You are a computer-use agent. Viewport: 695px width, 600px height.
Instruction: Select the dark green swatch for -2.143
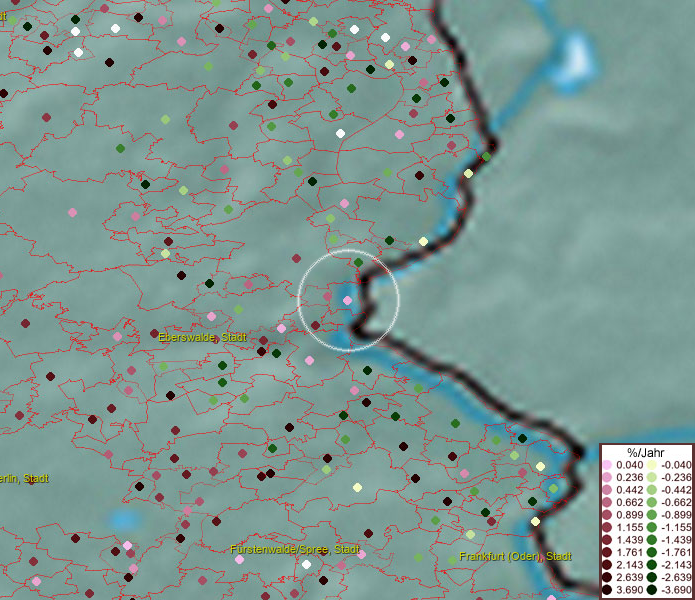(652, 565)
